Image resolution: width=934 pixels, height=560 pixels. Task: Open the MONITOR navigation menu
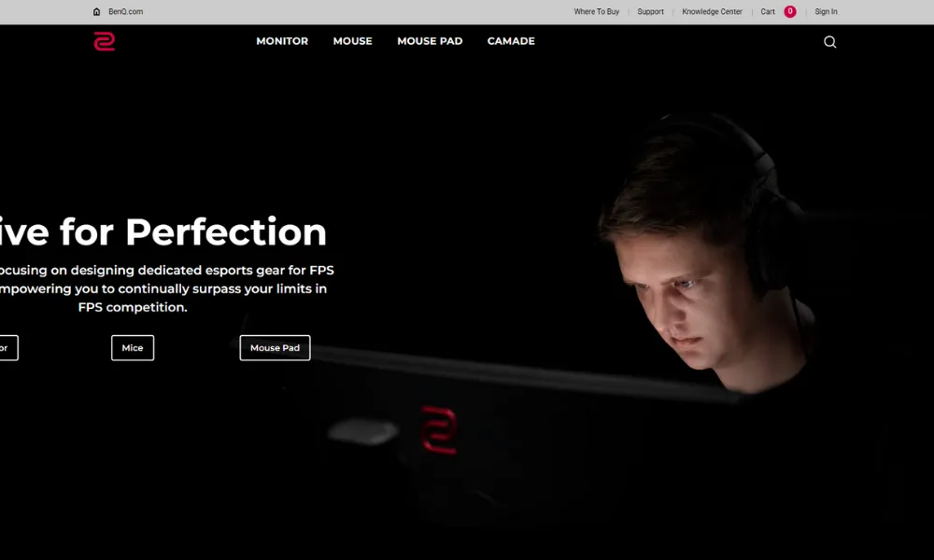[282, 41]
